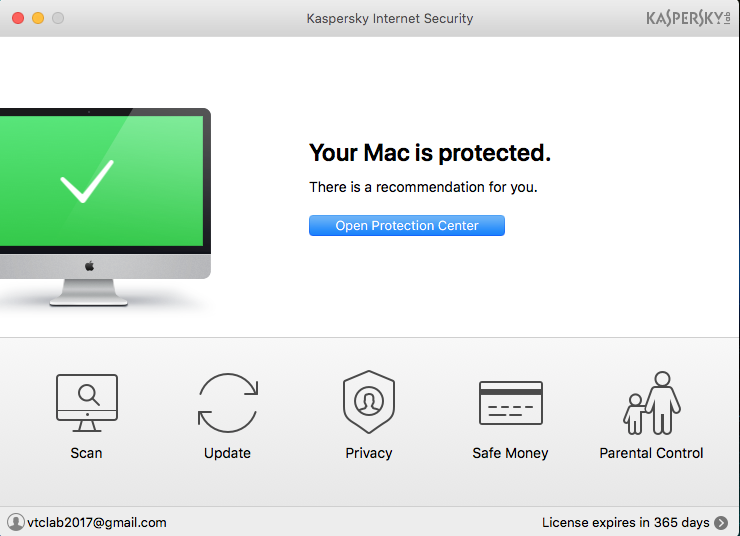Click the Scan computer icon
Image resolution: width=740 pixels, height=536 pixels.
pos(86,402)
